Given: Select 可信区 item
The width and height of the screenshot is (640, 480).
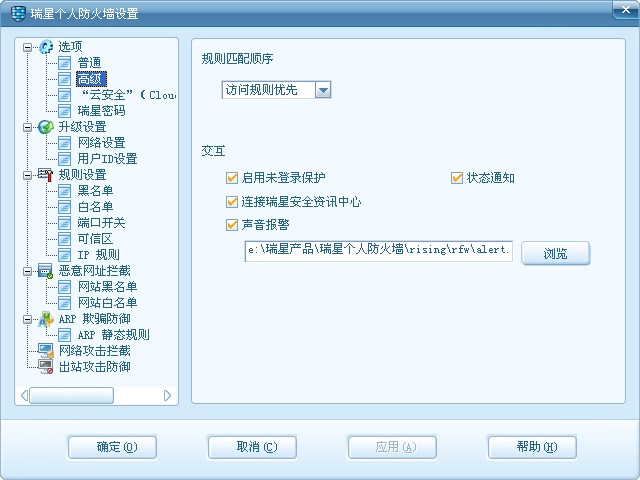Looking at the screenshot, I should [x=95, y=239].
